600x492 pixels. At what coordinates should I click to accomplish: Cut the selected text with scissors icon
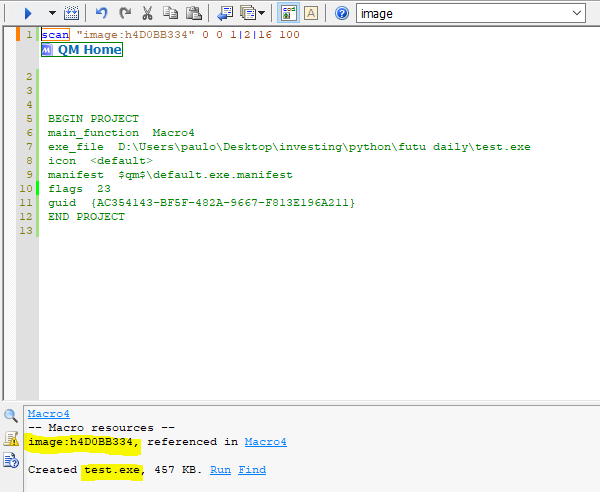[147, 13]
